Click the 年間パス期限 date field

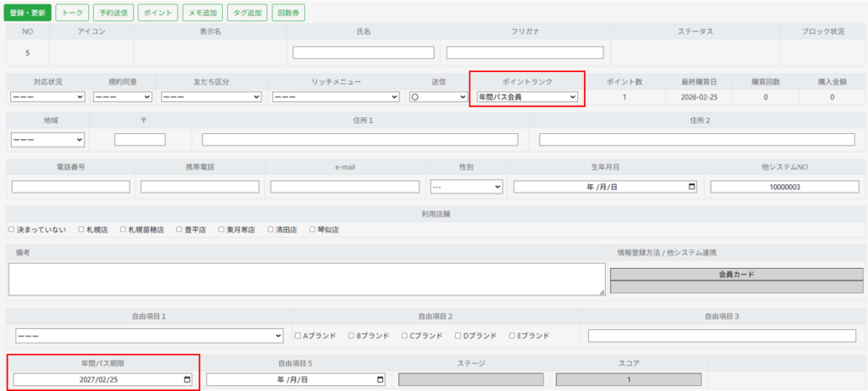tap(103, 379)
